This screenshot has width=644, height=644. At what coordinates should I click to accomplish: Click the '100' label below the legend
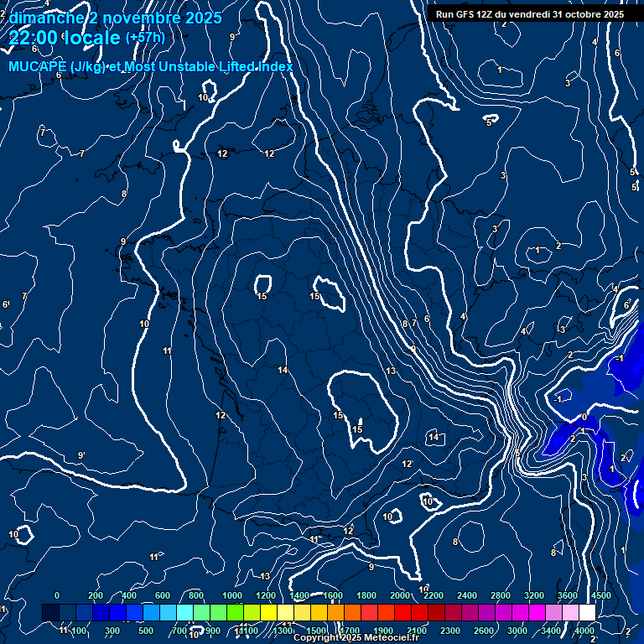pyautogui.click(x=79, y=631)
